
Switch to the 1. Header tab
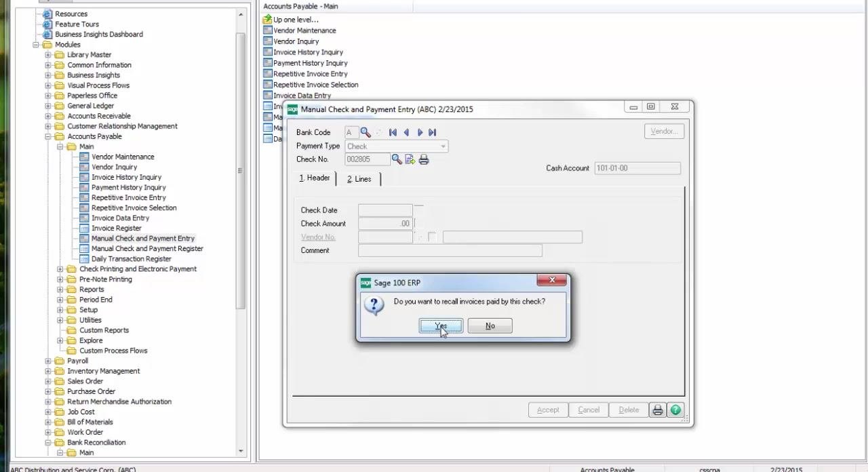pyautogui.click(x=315, y=178)
